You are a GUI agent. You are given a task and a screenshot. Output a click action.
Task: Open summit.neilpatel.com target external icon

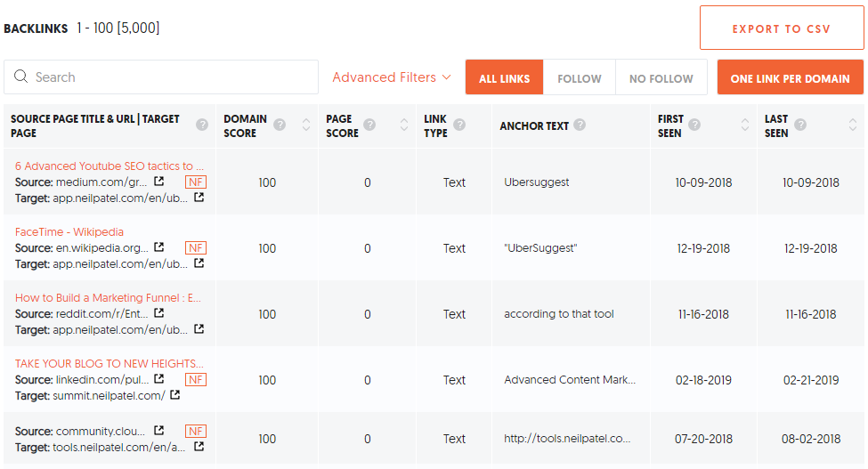[174, 394]
